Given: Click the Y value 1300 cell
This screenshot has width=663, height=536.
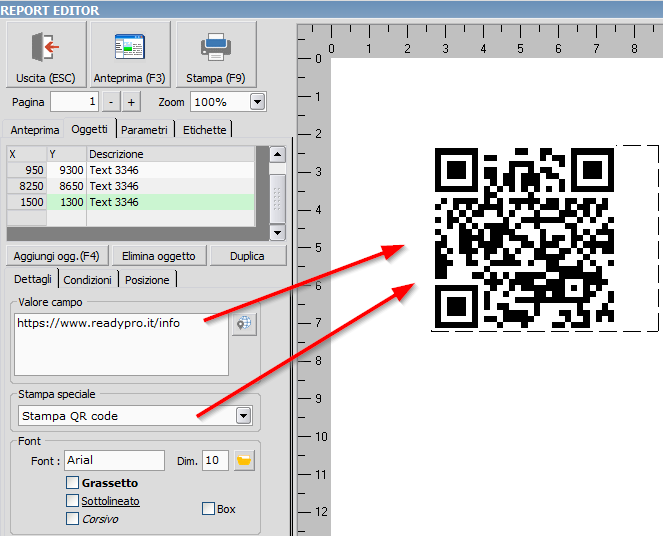Looking at the screenshot, I should tap(67, 202).
